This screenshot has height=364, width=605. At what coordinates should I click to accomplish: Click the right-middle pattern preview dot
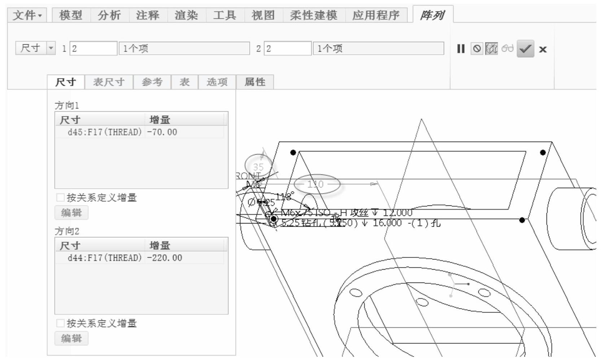(522, 220)
